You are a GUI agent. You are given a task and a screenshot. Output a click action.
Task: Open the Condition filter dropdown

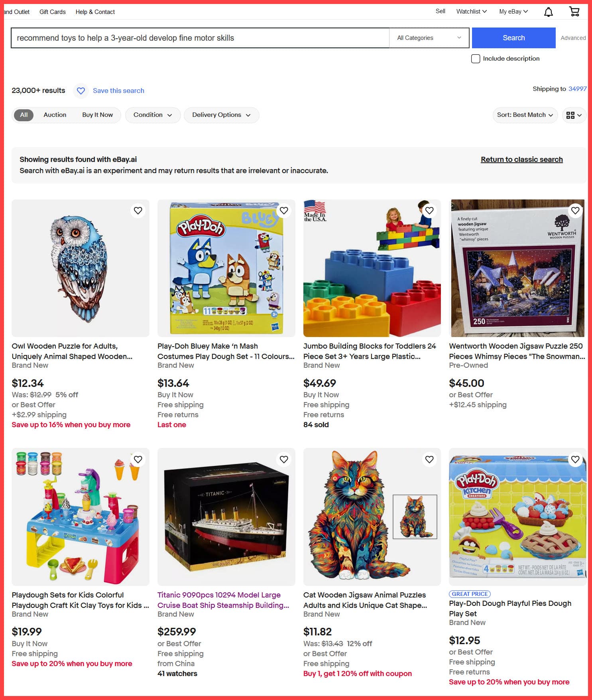click(153, 115)
